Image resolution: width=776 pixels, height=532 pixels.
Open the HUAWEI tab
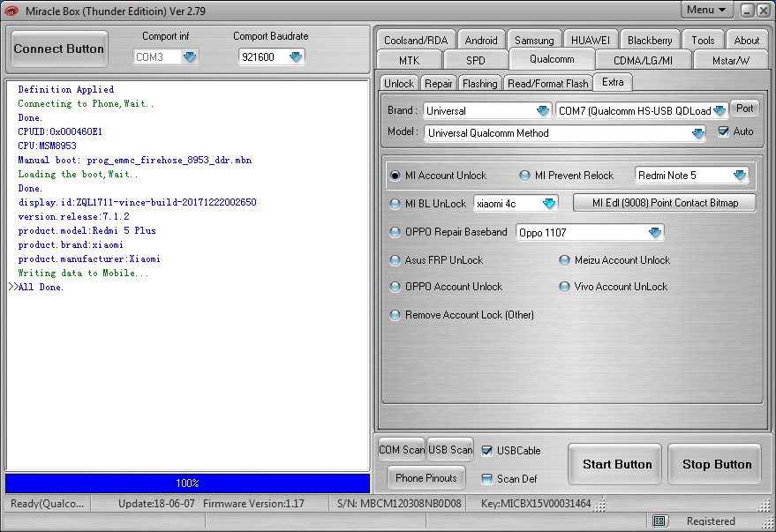tap(590, 40)
